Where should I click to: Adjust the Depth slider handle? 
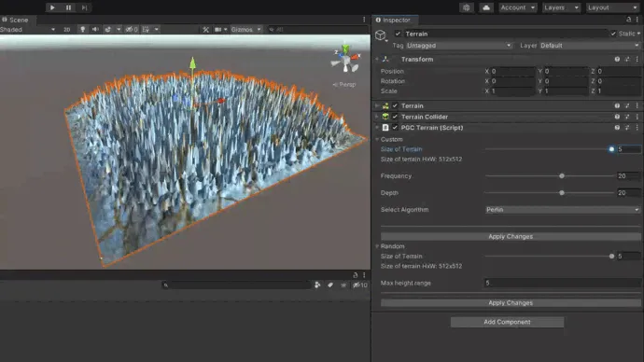[x=562, y=192]
